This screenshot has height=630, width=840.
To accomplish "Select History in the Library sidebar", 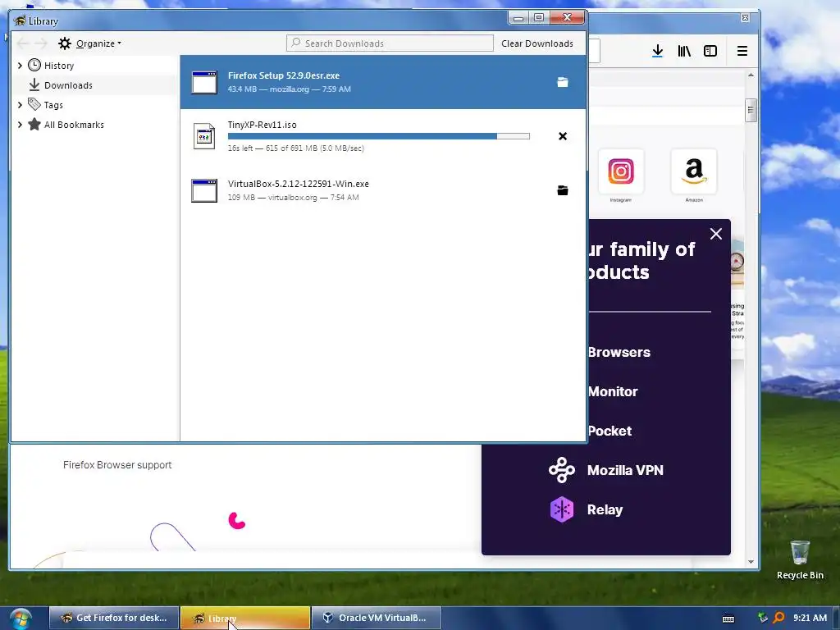I will [59, 66].
